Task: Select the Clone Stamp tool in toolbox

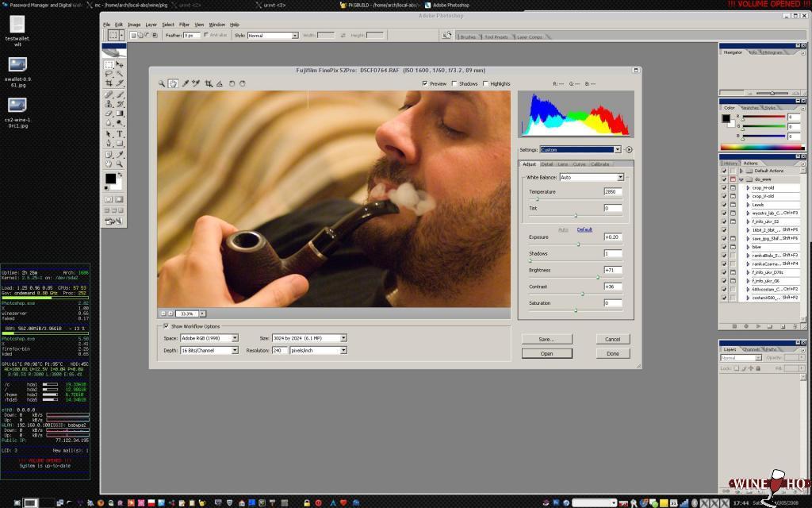Action: [109, 104]
